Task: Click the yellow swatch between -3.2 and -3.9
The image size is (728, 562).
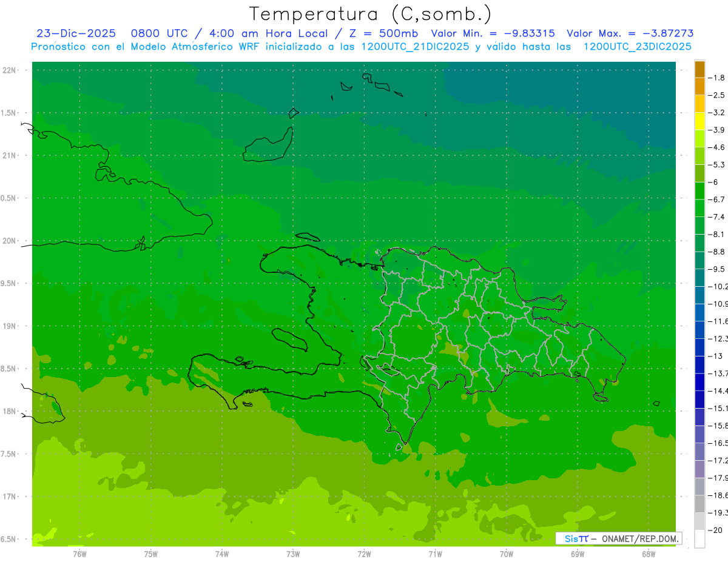Action: click(x=699, y=121)
